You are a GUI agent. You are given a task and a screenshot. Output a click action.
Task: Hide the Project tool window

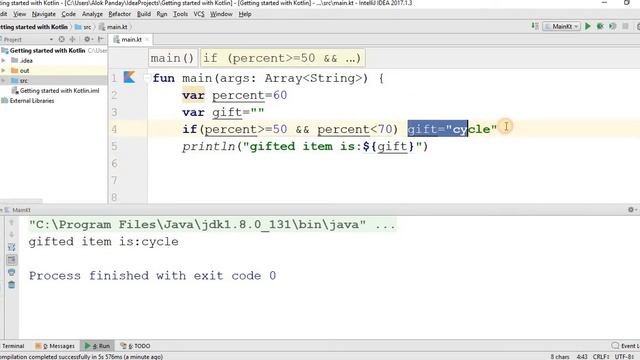click(x=100, y=39)
